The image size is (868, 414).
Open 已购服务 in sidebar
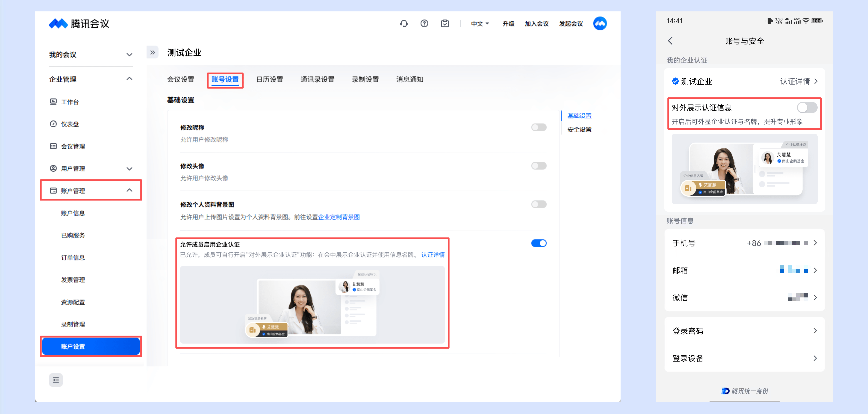pyautogui.click(x=73, y=235)
